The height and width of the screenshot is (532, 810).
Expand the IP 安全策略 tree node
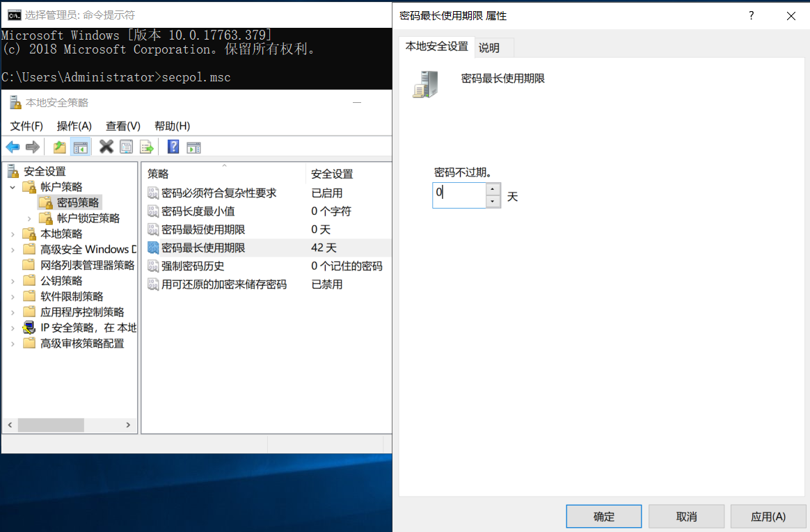[x=13, y=328]
